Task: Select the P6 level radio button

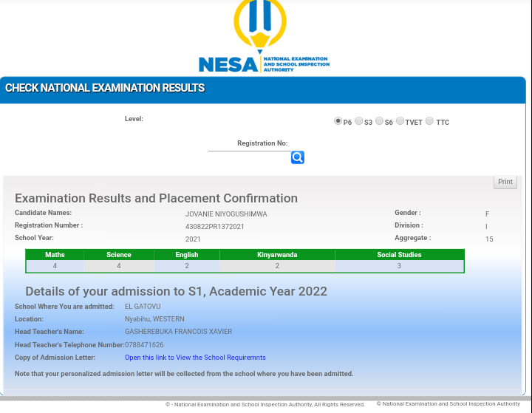Action: [338, 121]
